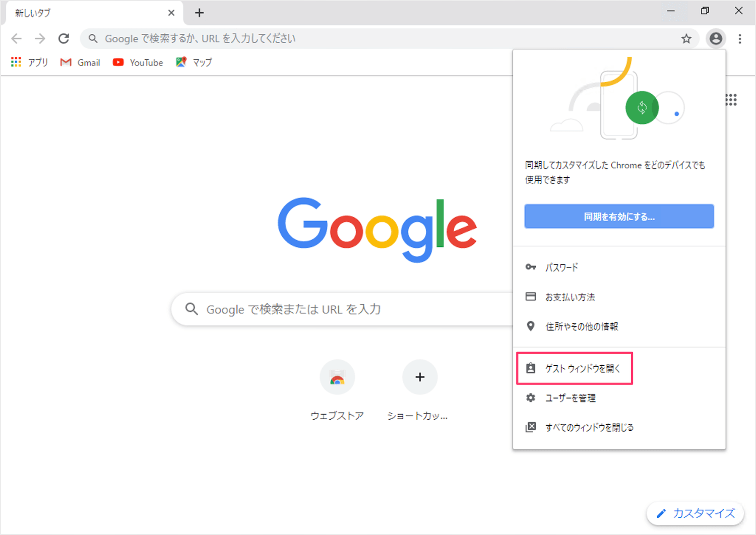The height and width of the screenshot is (535, 756).
Task: Focus the address bar URL field
Action: [x=390, y=39]
